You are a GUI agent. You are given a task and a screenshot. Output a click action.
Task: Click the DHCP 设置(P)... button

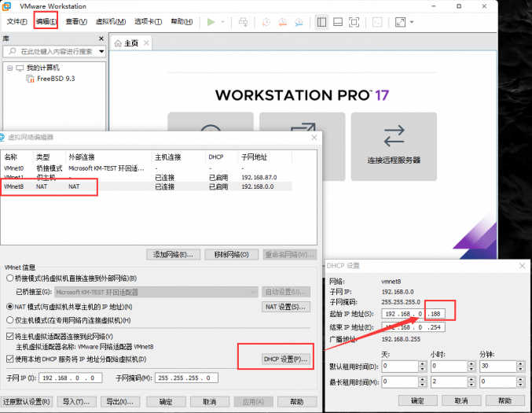(286, 359)
